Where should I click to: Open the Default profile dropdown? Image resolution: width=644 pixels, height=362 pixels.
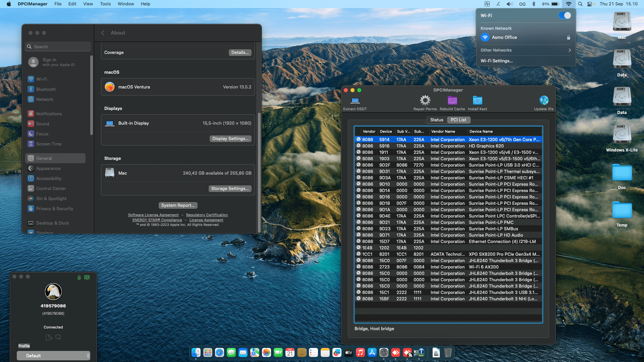click(x=53, y=356)
